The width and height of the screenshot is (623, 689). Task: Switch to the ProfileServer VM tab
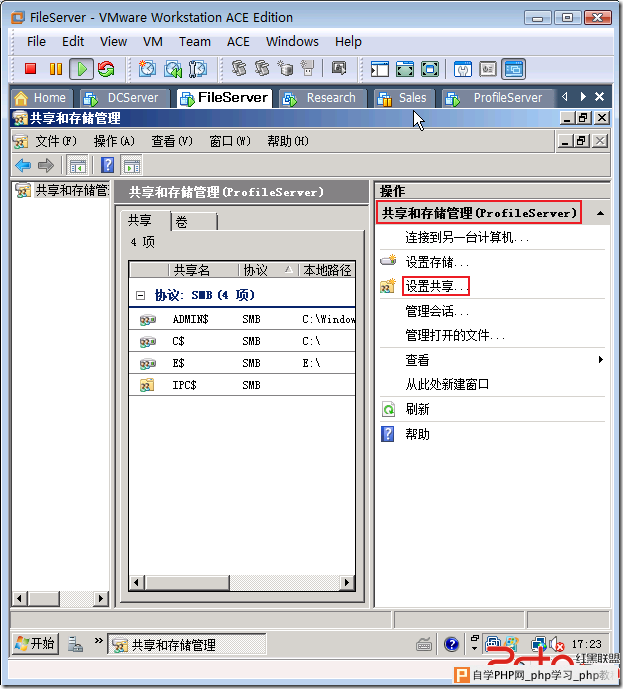click(499, 98)
